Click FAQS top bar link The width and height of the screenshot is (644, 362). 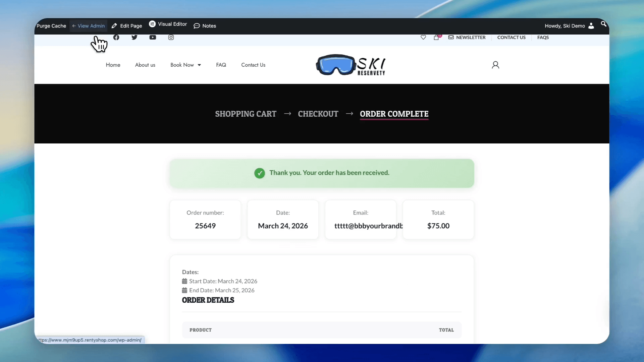(x=543, y=37)
